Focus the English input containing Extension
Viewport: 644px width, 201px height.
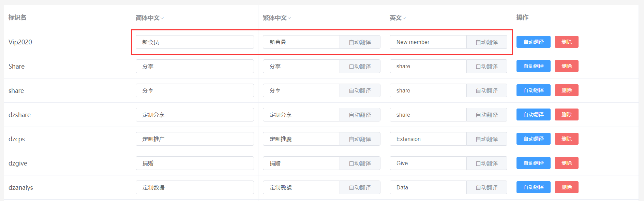coord(428,139)
